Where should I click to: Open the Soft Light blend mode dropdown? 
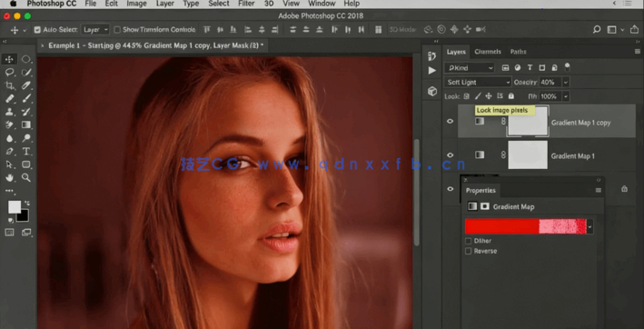coord(478,82)
